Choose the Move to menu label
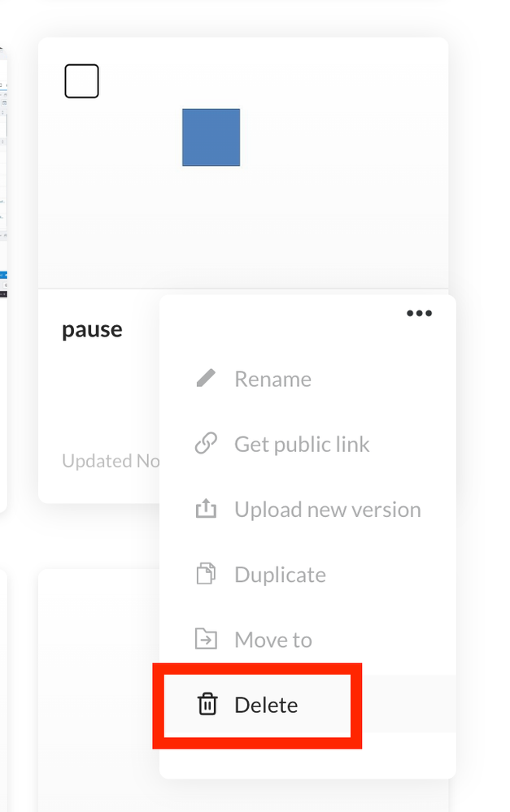 pyautogui.click(x=273, y=640)
